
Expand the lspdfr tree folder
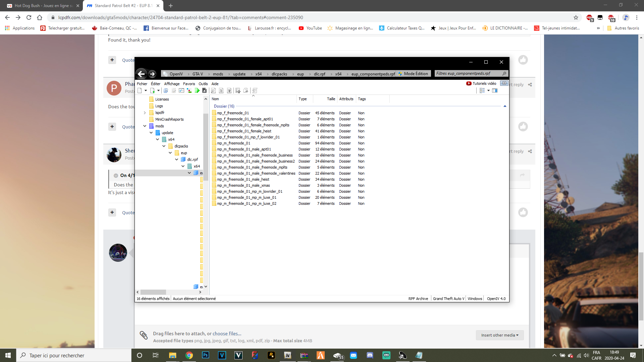tap(145, 113)
